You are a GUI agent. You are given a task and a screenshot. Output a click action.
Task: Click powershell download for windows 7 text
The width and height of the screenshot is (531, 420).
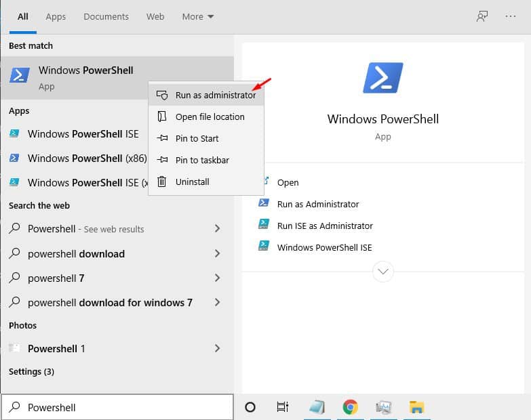pos(110,303)
